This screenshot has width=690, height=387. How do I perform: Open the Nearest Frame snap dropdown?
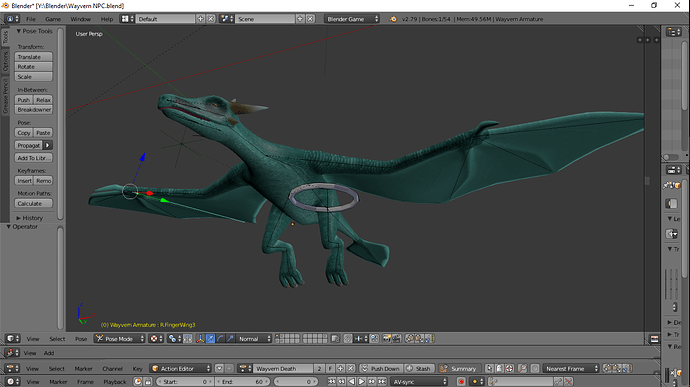pos(571,369)
